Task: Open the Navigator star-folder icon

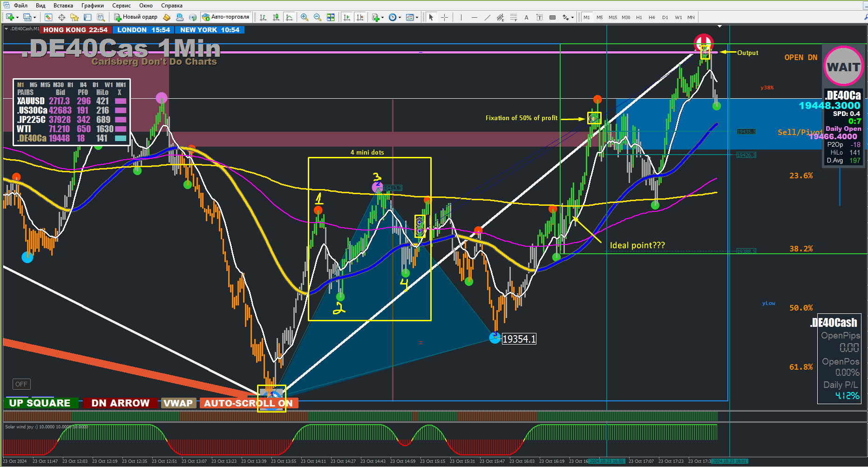Action: [75, 17]
